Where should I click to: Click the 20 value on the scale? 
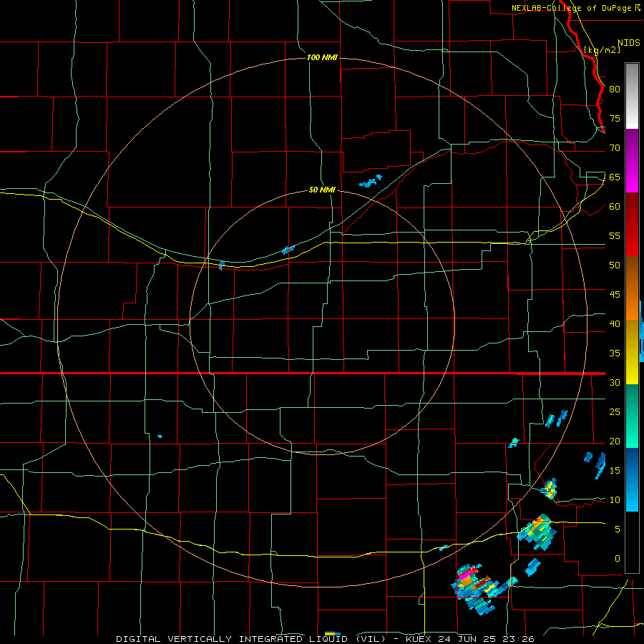(615, 441)
